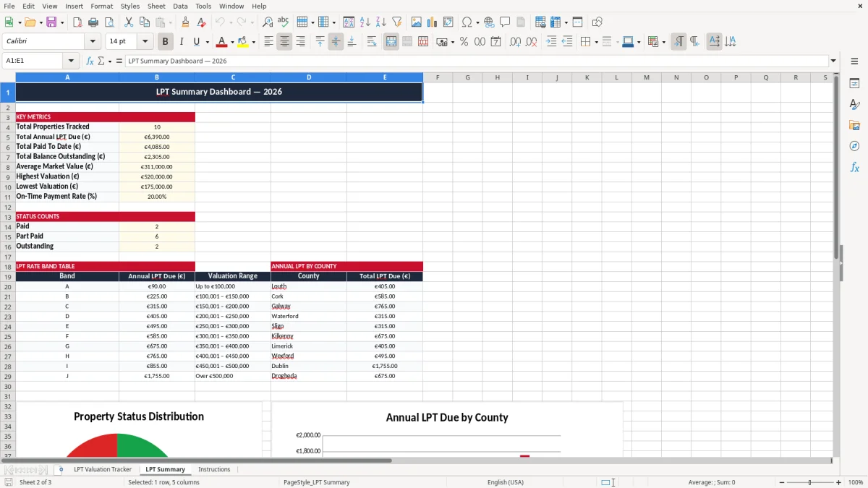Open font color dropdown arrow

pyautogui.click(x=232, y=42)
